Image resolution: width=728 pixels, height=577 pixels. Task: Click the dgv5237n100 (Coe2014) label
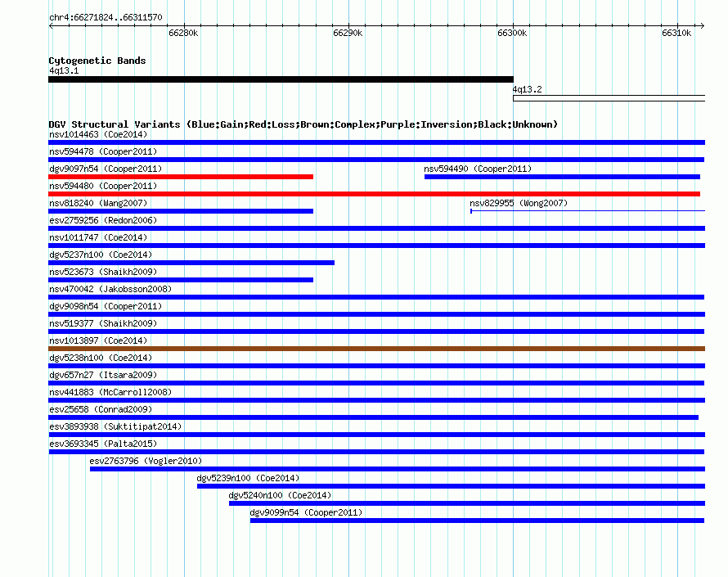click(101, 255)
